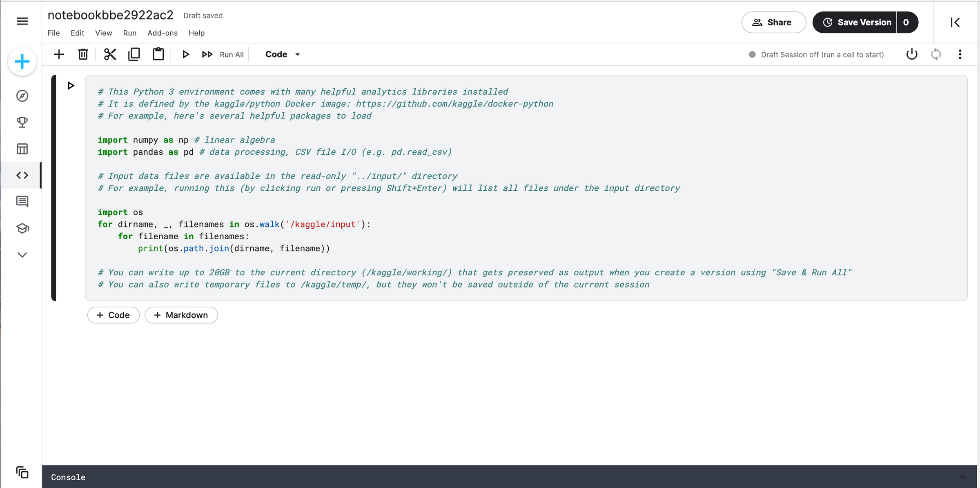
Task: Delete the selected cell with the trash icon
Action: (83, 54)
